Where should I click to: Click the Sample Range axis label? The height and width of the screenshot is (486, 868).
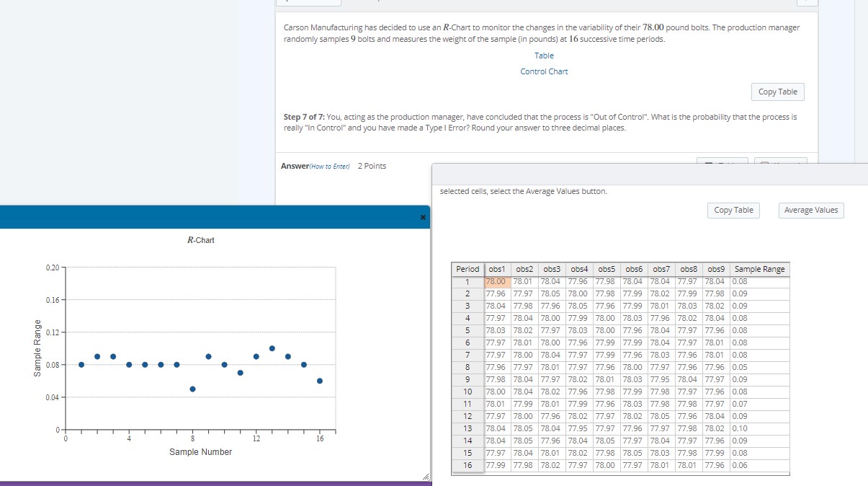38,348
